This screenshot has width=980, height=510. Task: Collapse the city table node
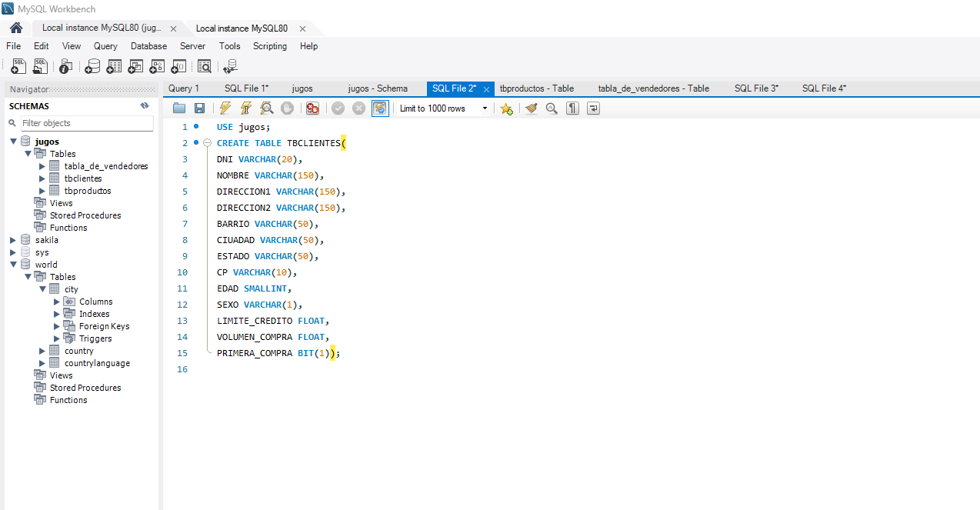pyautogui.click(x=42, y=289)
